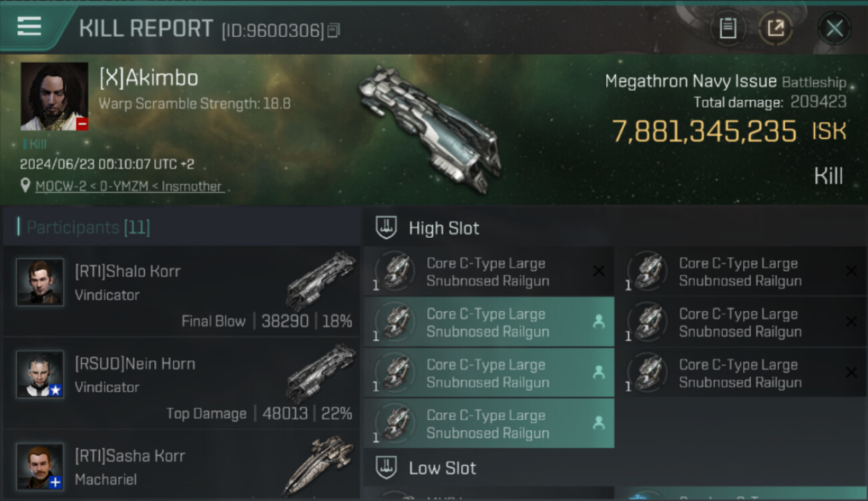Copy the kill report ID icon
This screenshot has width=868, height=501.
(x=334, y=30)
